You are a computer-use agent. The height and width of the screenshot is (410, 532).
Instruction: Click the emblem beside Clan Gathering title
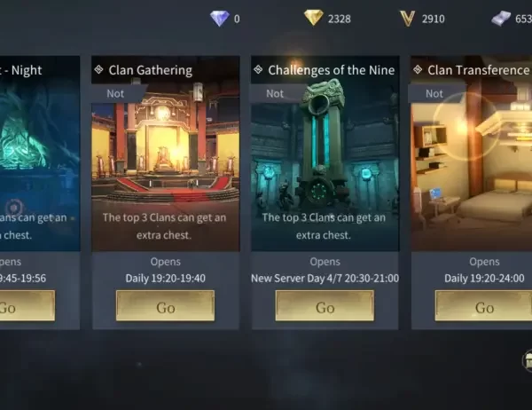(x=98, y=69)
